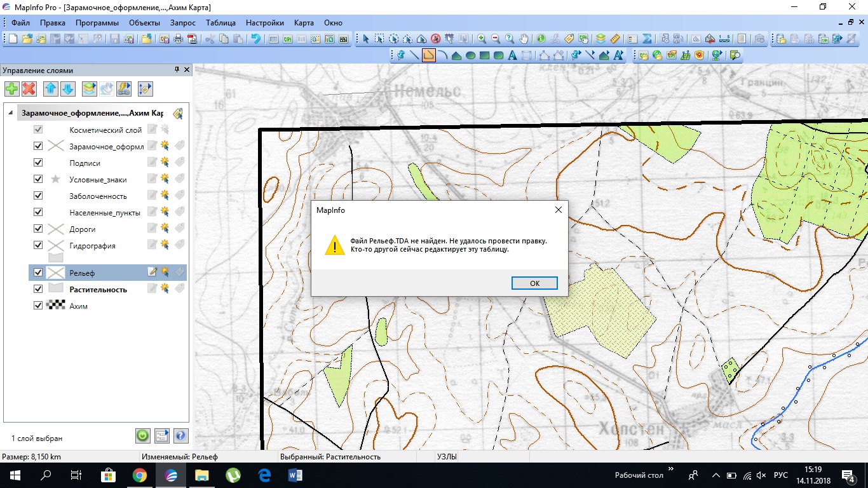Click the Save Table floppy disk icon

click(114, 39)
